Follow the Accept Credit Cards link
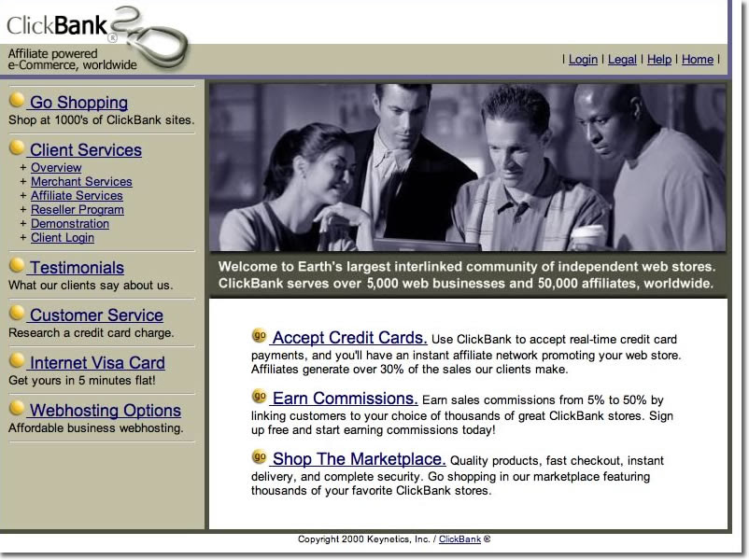 tap(348, 338)
